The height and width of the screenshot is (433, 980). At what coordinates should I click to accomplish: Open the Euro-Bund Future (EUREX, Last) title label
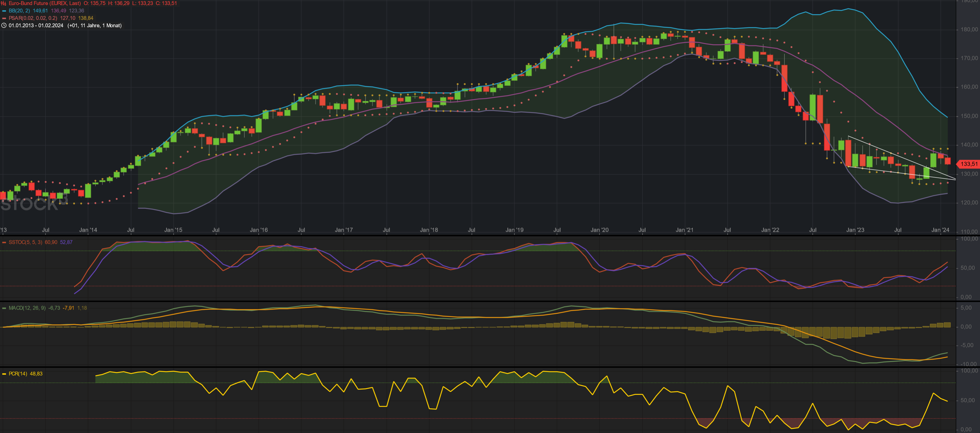(x=44, y=3)
